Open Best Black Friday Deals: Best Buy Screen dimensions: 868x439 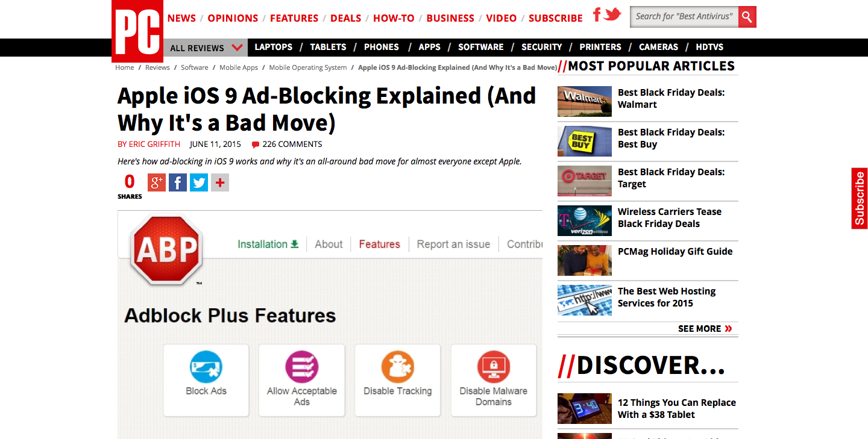[671, 139]
